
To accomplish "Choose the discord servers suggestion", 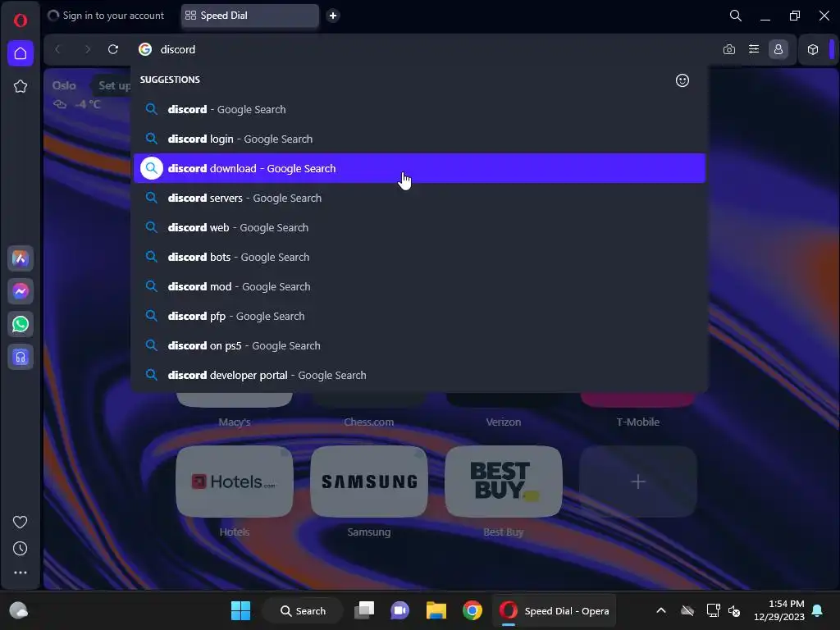I will [x=419, y=198].
